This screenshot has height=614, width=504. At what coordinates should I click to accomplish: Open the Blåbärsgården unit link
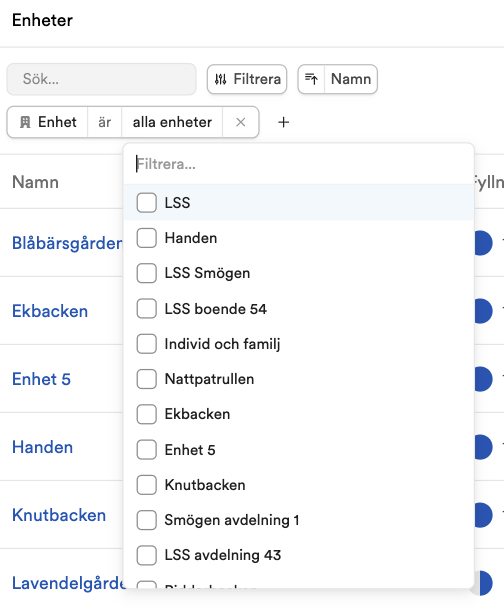(x=67, y=243)
